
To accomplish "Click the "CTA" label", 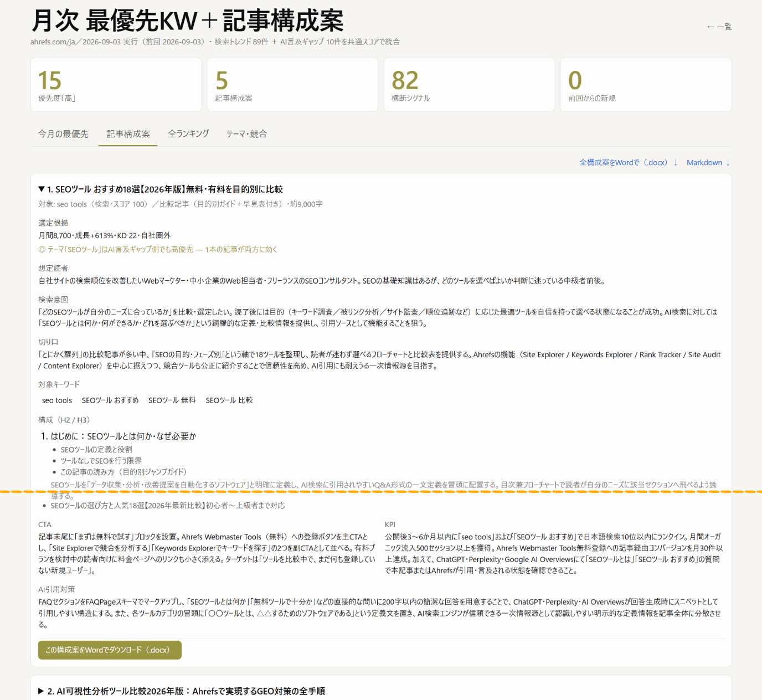I will (x=45, y=524).
